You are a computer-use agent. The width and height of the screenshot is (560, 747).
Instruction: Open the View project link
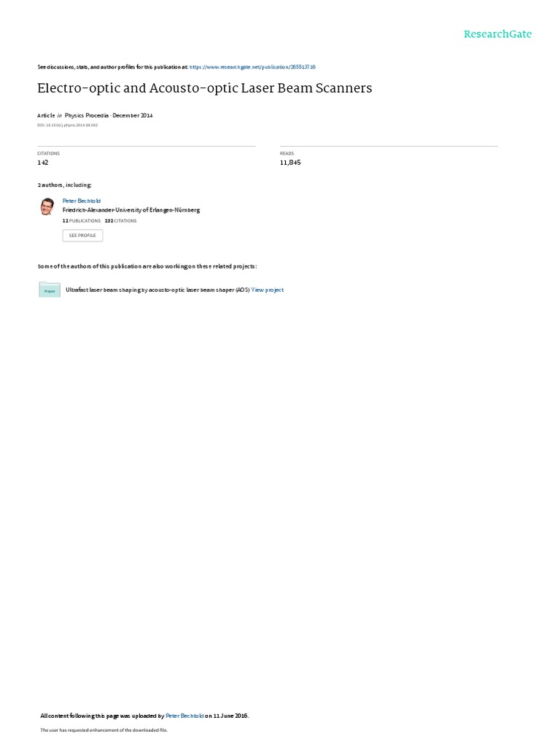point(268,290)
